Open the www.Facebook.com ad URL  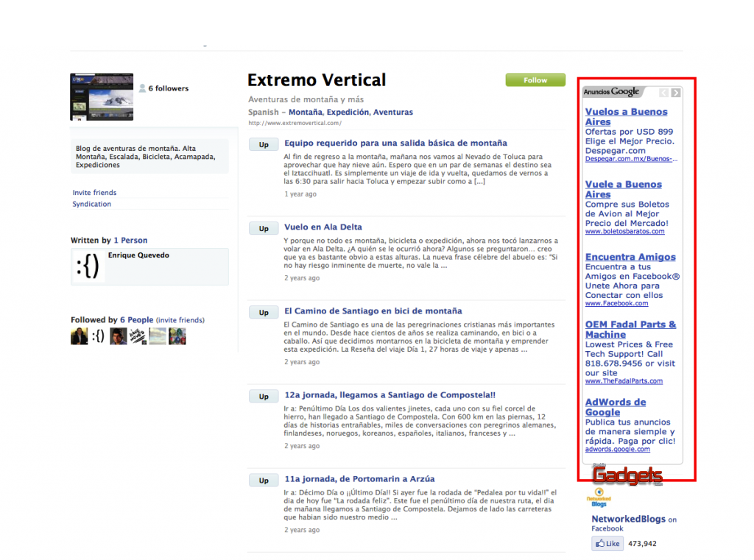coord(616,304)
